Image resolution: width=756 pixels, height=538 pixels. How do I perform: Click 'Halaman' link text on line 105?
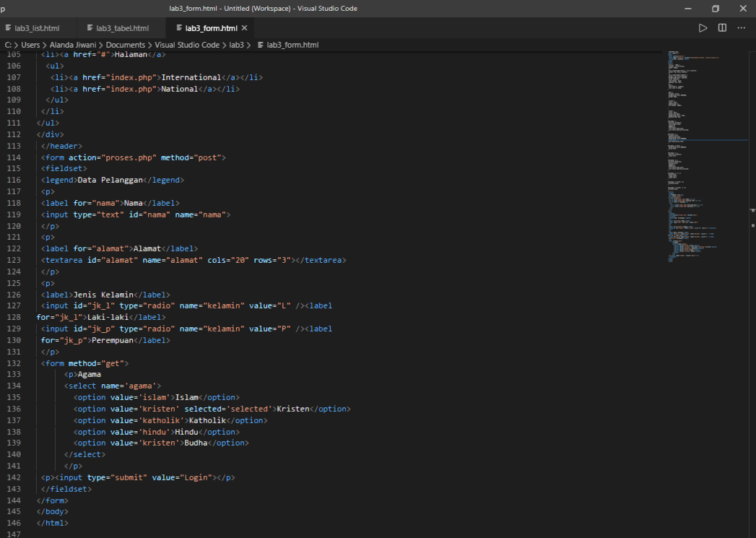pos(131,54)
